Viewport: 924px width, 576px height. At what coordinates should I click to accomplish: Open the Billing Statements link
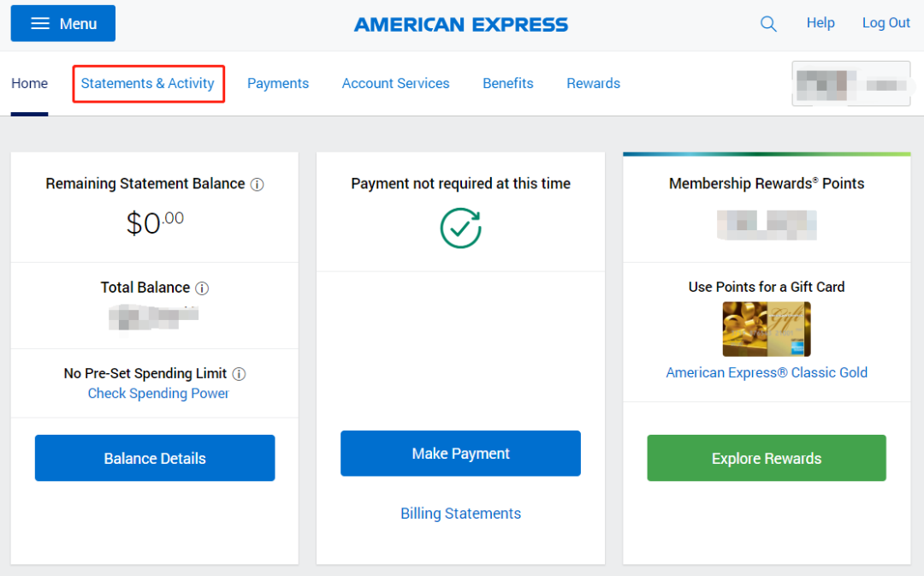[460, 514]
